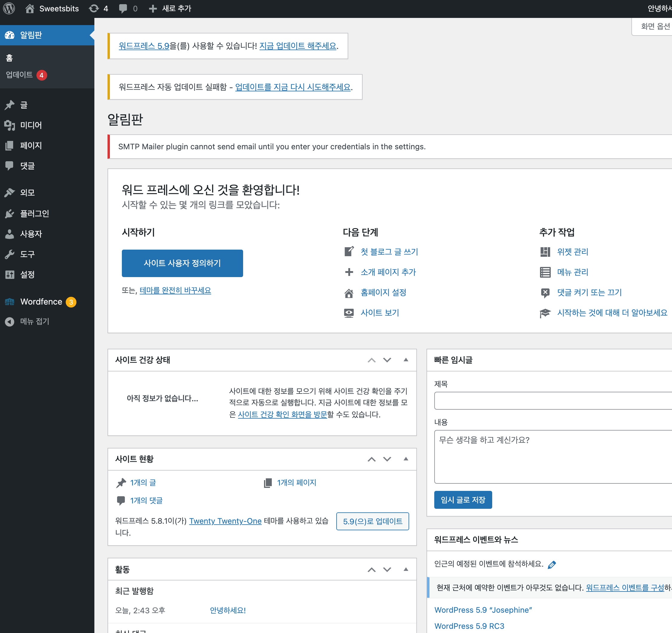Open the comments bubble icon in admin bar
672x633 pixels.
click(x=123, y=8)
